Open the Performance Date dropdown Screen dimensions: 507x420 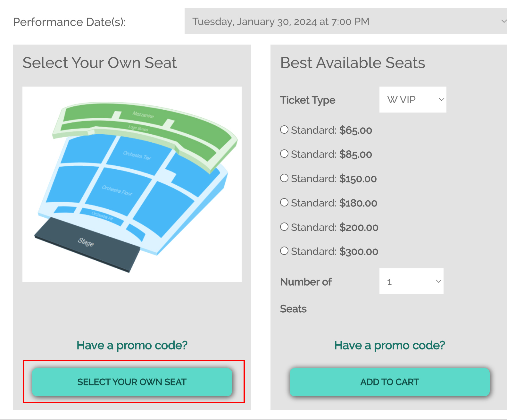point(345,21)
